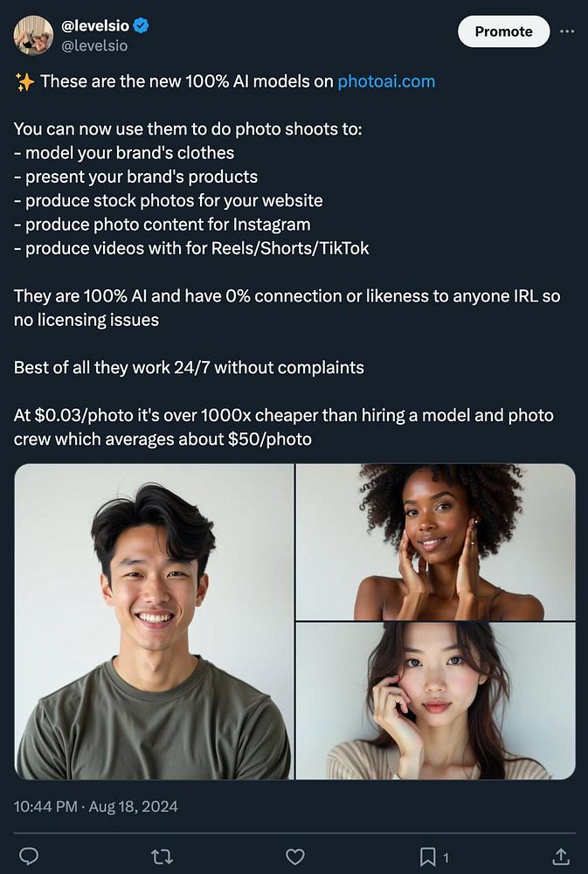
Task: Open the woman in beige sweater photo
Action: click(x=436, y=701)
